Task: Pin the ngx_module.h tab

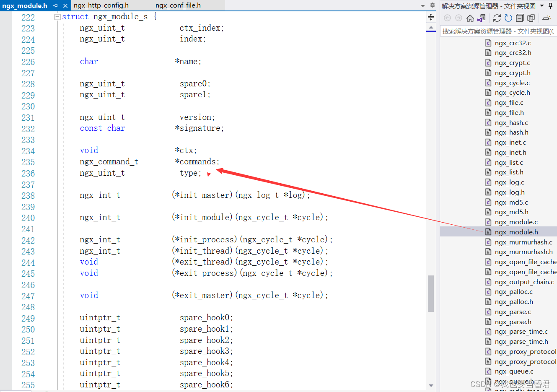Action: (56, 5)
